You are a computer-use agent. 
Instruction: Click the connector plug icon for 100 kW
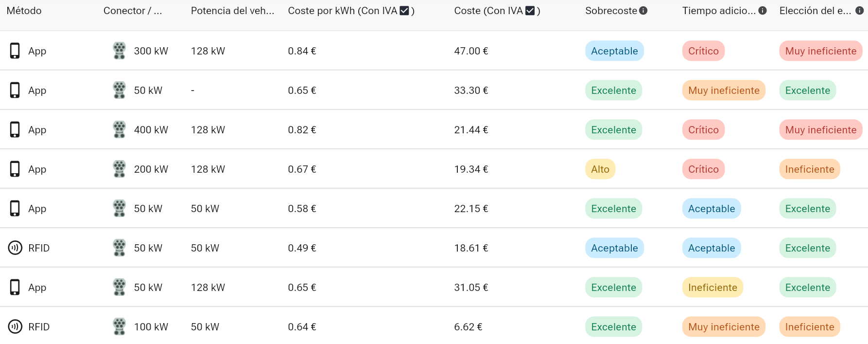click(x=119, y=326)
